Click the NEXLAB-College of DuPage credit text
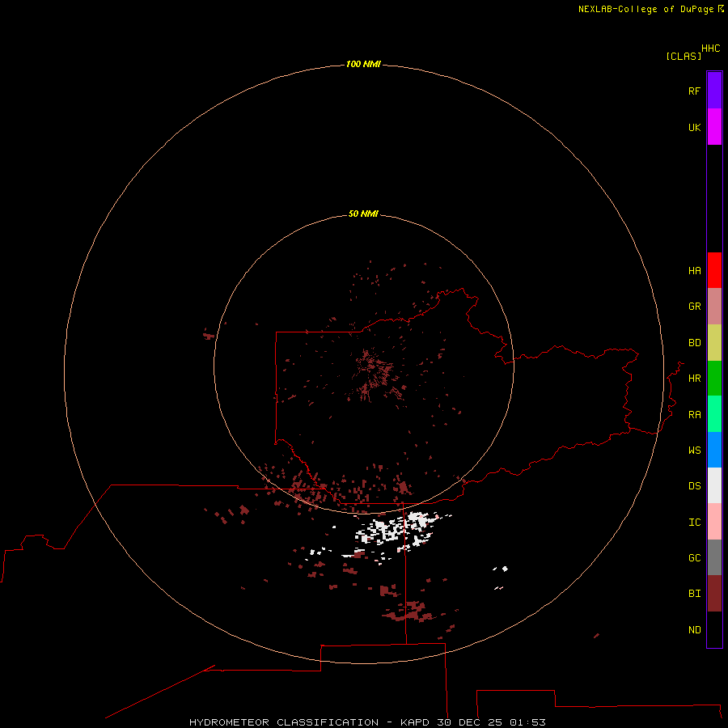 (x=645, y=9)
